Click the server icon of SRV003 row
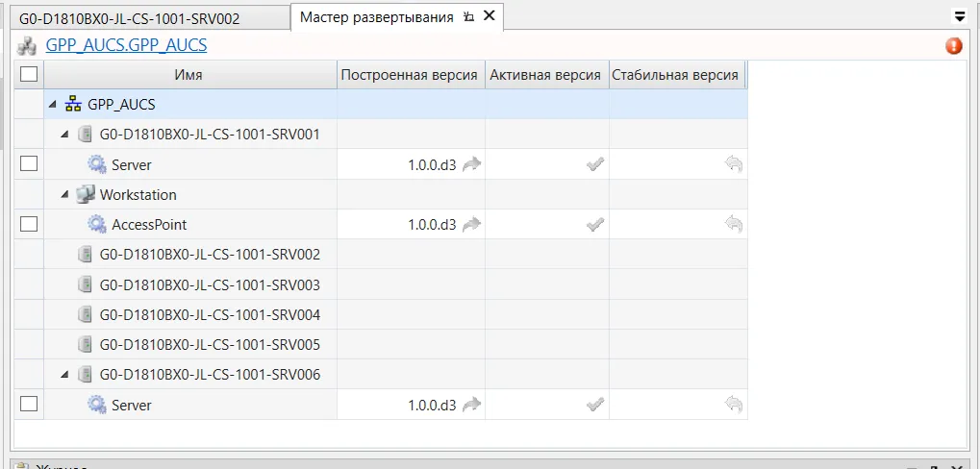980x469 pixels. tap(85, 284)
